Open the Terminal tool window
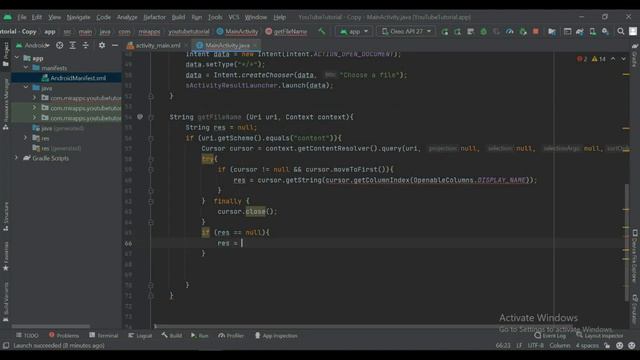The image size is (640, 360). [x=104, y=336]
